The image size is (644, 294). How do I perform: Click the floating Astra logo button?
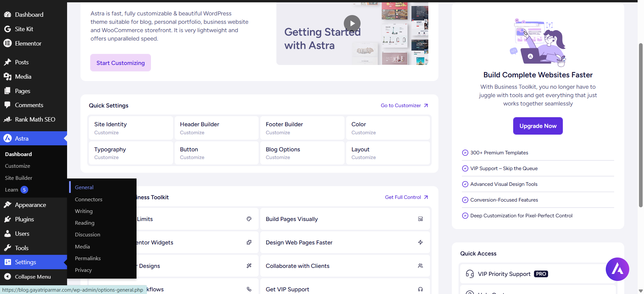point(617,269)
